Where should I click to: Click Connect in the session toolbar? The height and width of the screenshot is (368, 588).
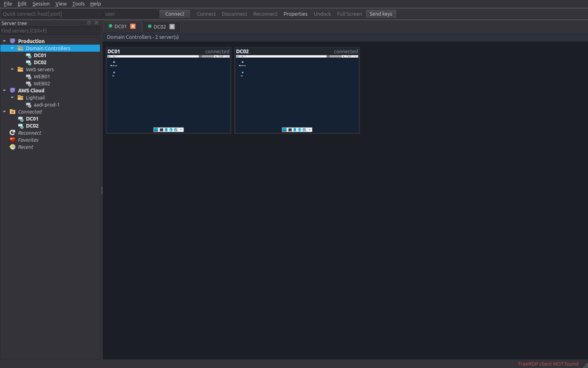(206, 14)
